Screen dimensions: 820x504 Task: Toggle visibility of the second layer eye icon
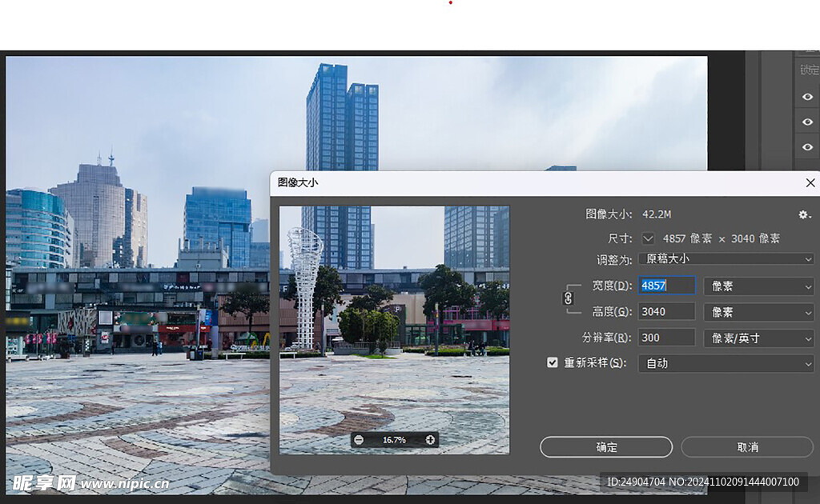(807, 122)
